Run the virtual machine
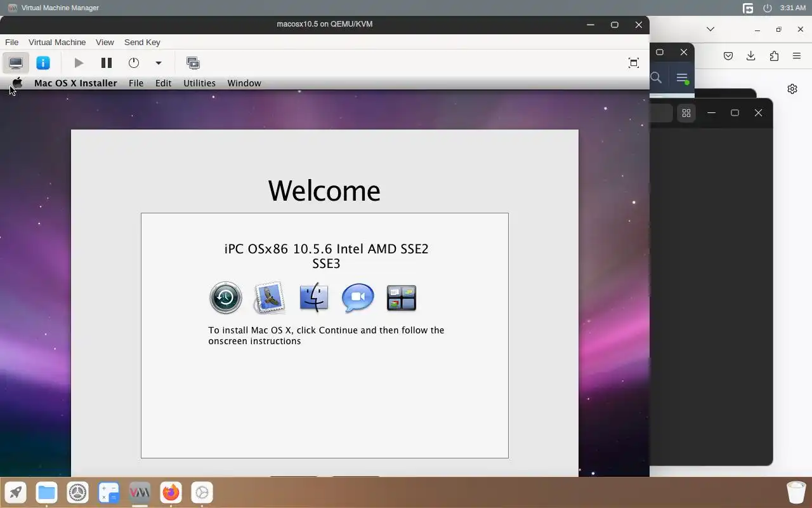The height and width of the screenshot is (508, 812). [79, 63]
